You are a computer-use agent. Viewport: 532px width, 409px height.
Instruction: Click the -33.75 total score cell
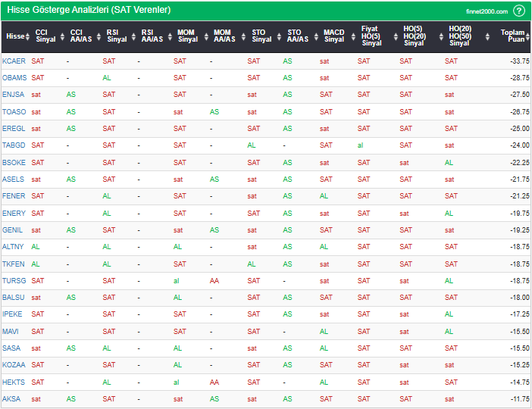(519, 61)
